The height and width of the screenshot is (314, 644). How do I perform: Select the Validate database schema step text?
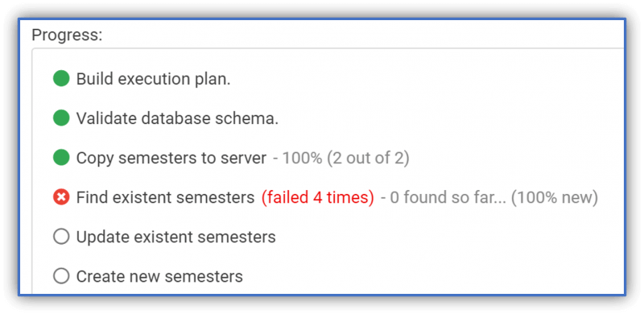point(177,118)
